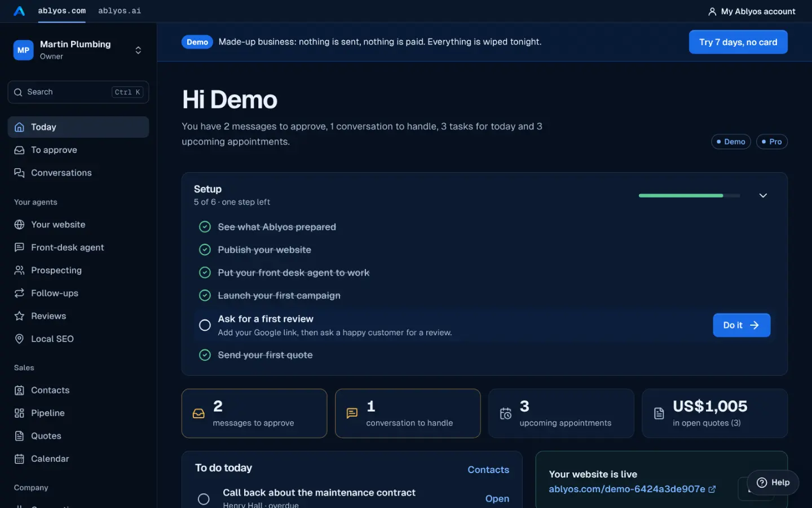This screenshot has width=812, height=508.
Task: Click the Prospecting people icon
Action: (x=19, y=270)
